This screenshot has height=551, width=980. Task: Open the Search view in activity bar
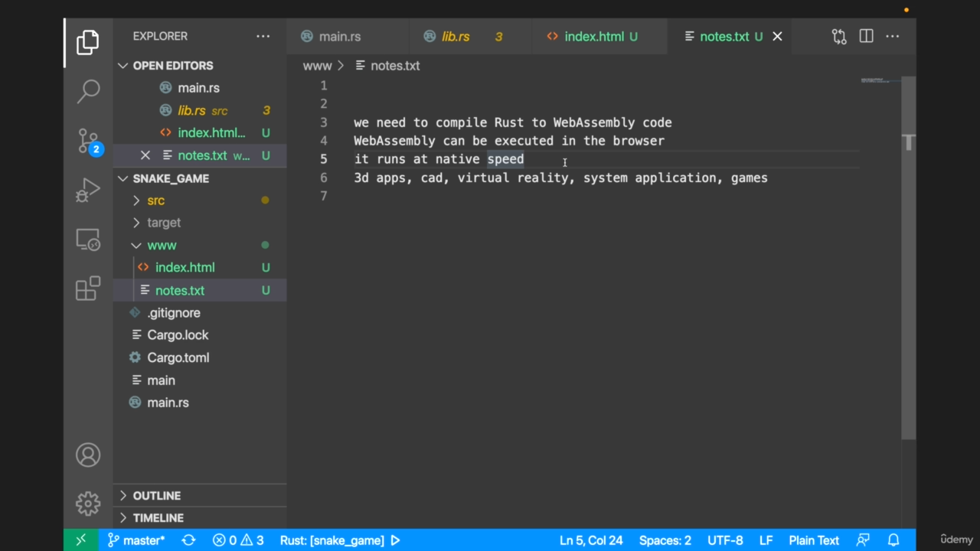point(88,91)
